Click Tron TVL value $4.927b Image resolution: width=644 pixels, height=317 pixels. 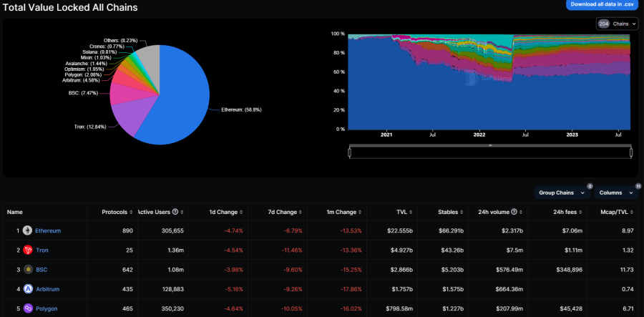(x=401, y=250)
